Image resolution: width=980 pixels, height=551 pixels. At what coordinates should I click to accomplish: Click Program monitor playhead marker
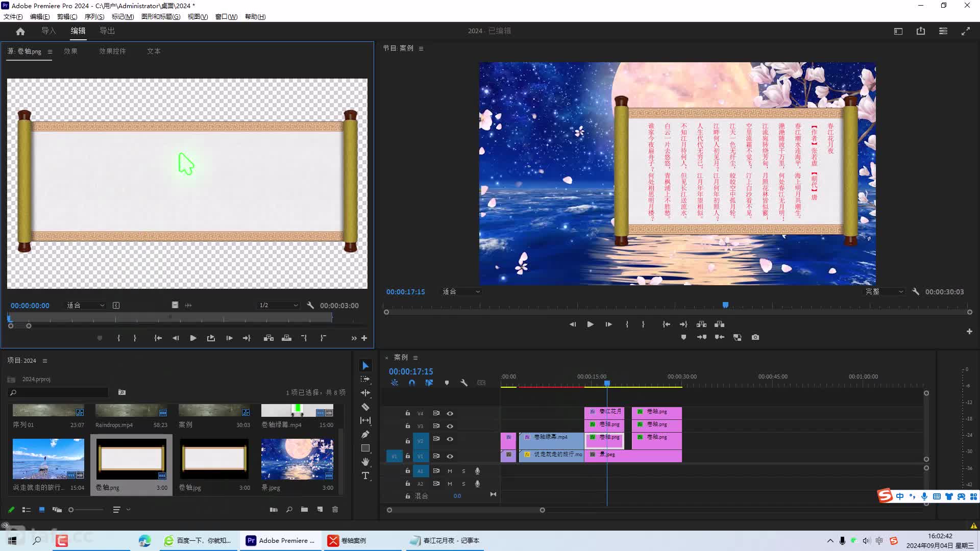[725, 305]
